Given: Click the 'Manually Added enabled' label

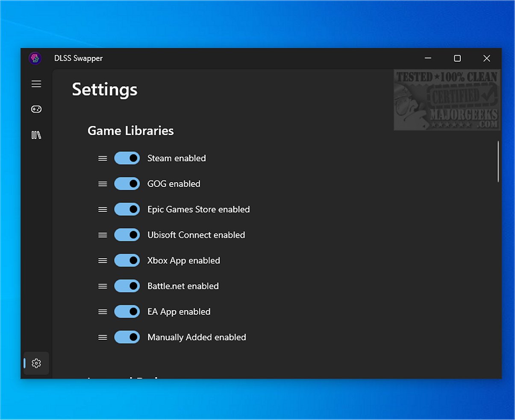Looking at the screenshot, I should (x=197, y=337).
